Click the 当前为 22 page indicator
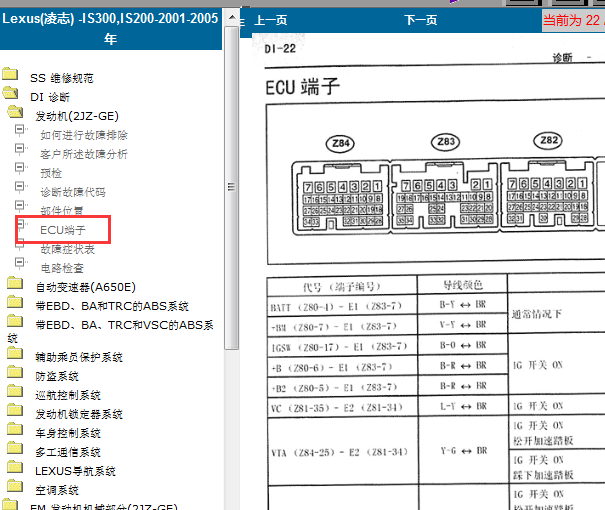605x510 pixels. click(573, 20)
